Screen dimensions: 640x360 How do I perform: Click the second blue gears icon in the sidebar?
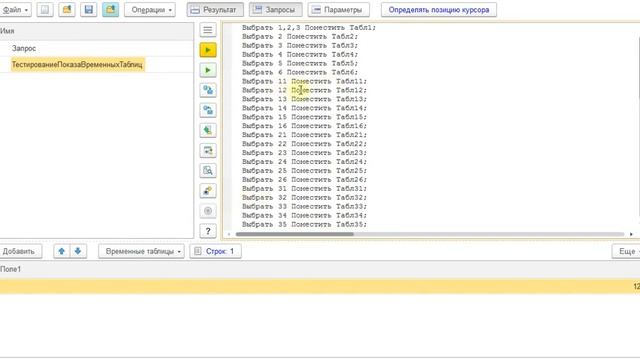point(208,110)
